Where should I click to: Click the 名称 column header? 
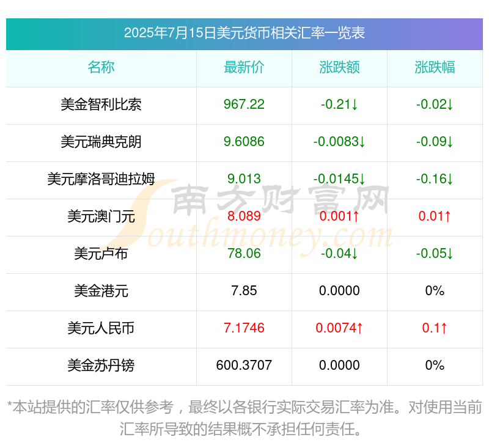pos(101,67)
